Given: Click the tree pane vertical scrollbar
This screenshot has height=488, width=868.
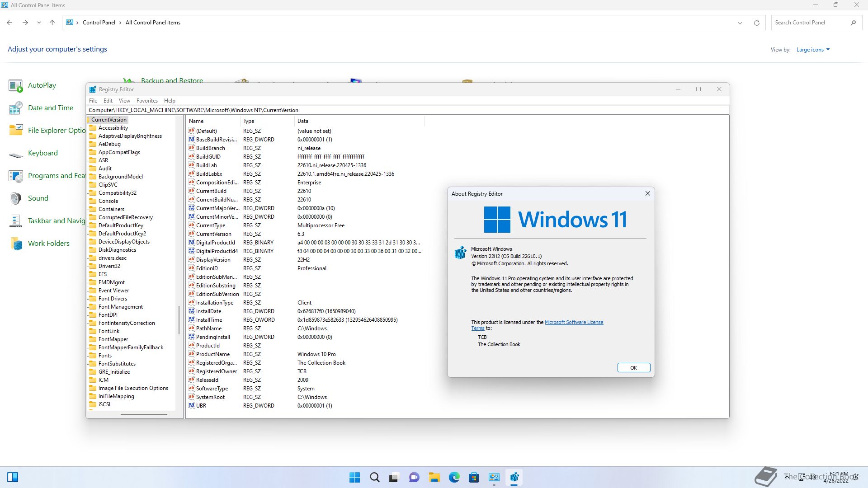Looking at the screenshot, I should pyautogui.click(x=179, y=320).
